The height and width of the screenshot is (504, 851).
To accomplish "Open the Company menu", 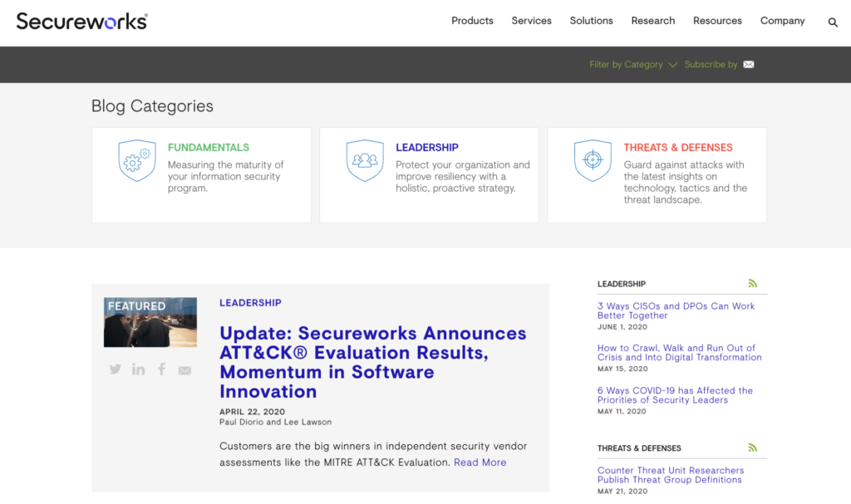I will click(x=782, y=21).
